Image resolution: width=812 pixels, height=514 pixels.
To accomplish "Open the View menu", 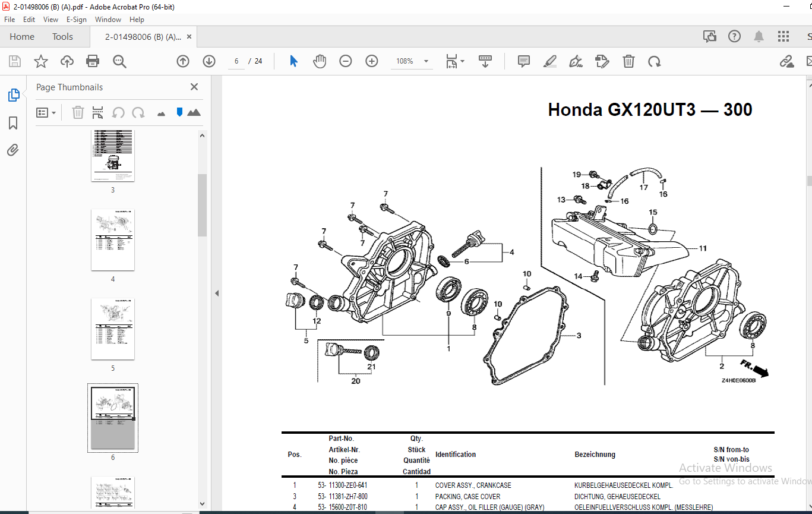I will click(x=51, y=20).
